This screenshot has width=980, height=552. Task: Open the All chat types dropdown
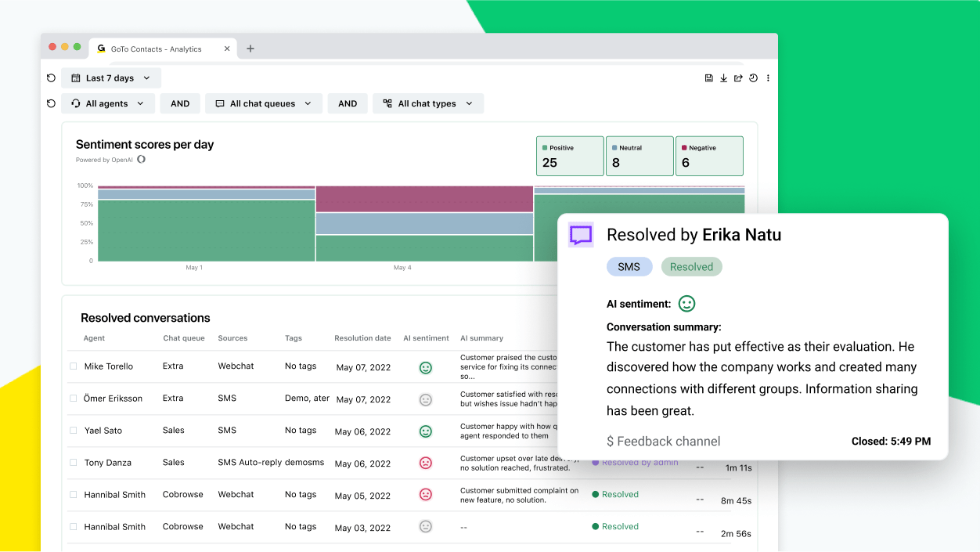(427, 103)
